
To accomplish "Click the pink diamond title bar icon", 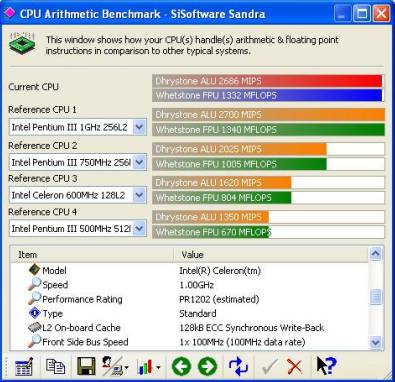I will pyautogui.click(x=10, y=13).
